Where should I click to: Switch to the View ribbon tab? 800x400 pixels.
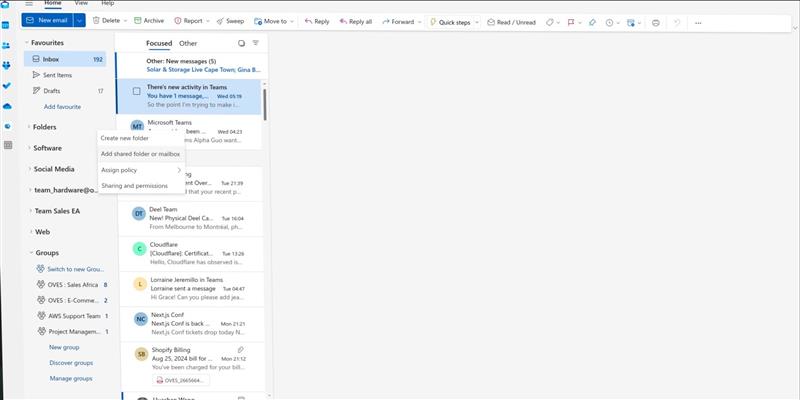pos(81,3)
